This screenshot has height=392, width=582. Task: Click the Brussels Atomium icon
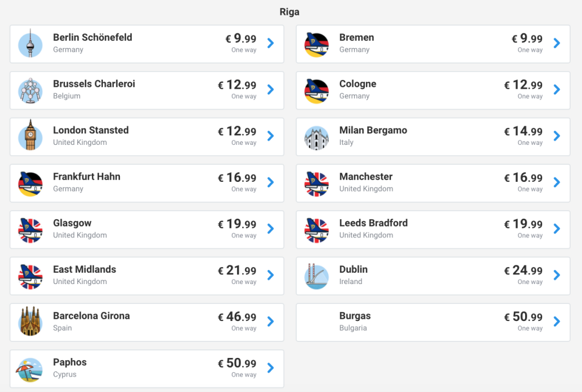(x=30, y=90)
